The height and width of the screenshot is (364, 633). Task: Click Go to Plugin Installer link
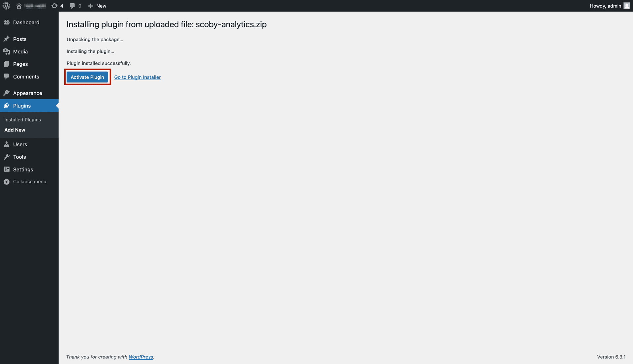(137, 77)
